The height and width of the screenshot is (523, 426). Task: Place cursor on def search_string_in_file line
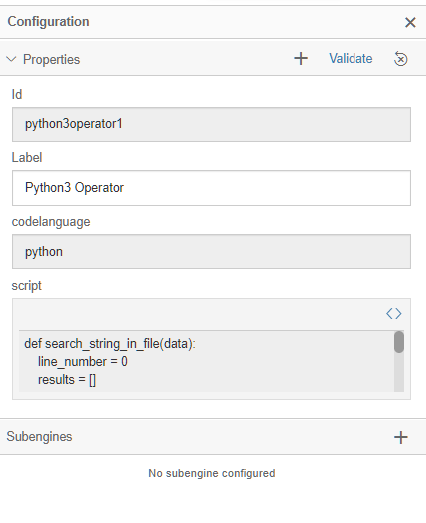(110, 344)
